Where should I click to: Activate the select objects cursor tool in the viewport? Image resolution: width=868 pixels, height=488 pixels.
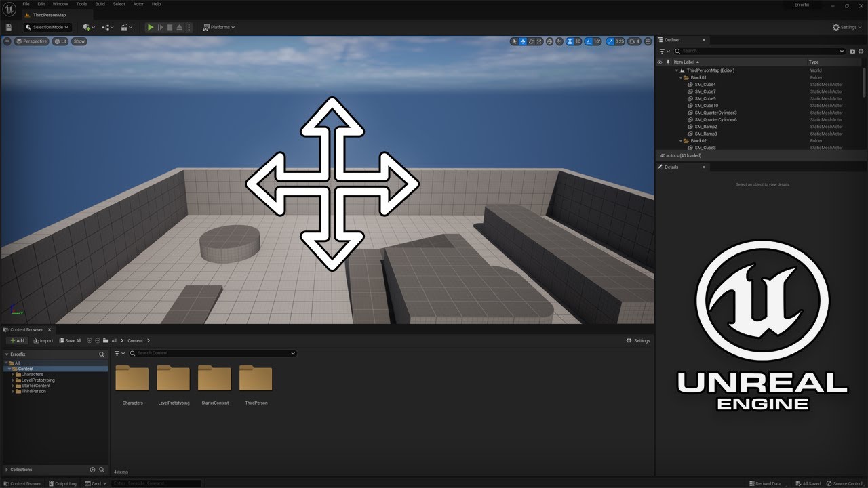[x=514, y=41]
